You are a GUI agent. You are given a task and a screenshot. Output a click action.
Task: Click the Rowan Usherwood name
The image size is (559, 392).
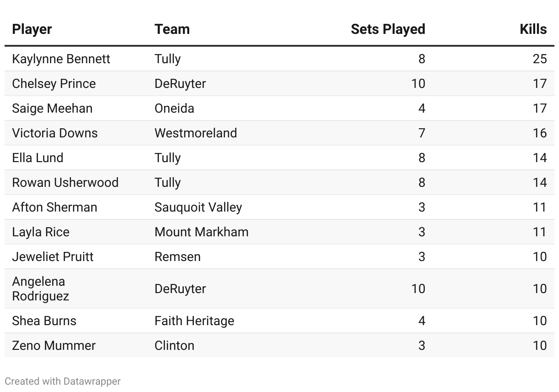click(x=65, y=183)
